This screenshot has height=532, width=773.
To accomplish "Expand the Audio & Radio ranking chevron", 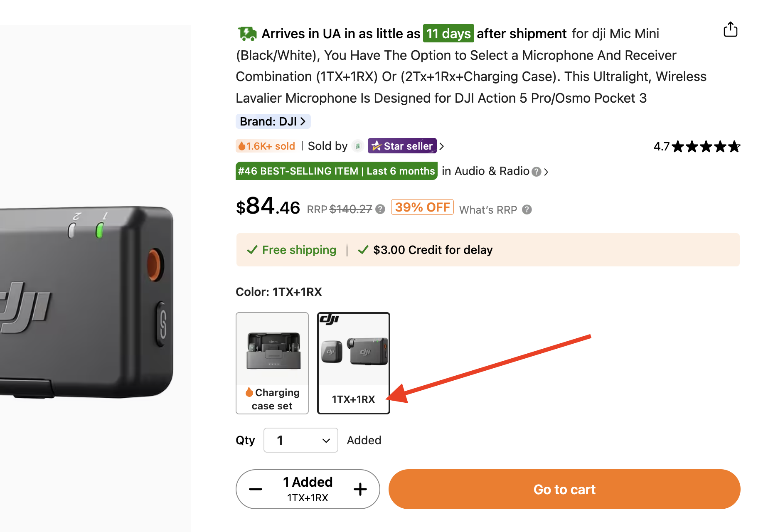I will pyautogui.click(x=546, y=172).
